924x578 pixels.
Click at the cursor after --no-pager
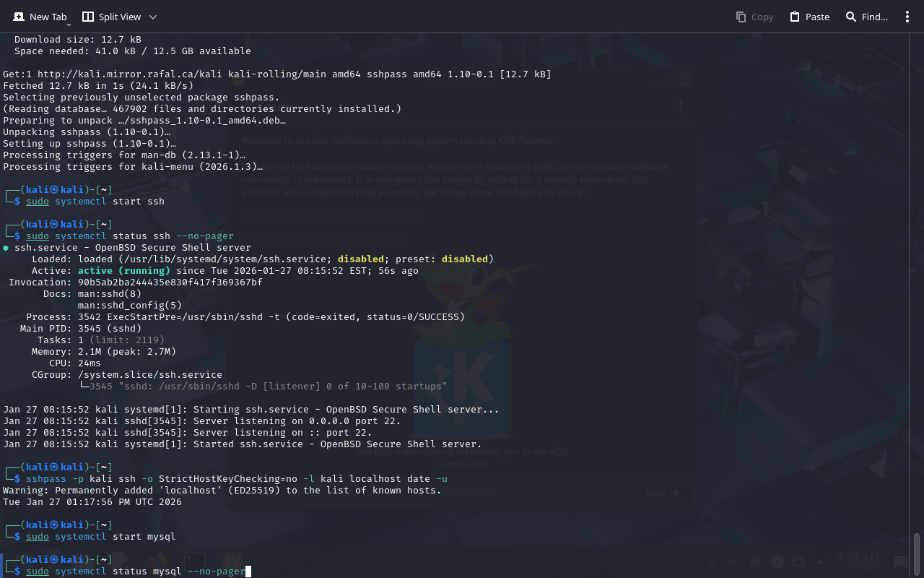[248, 571]
